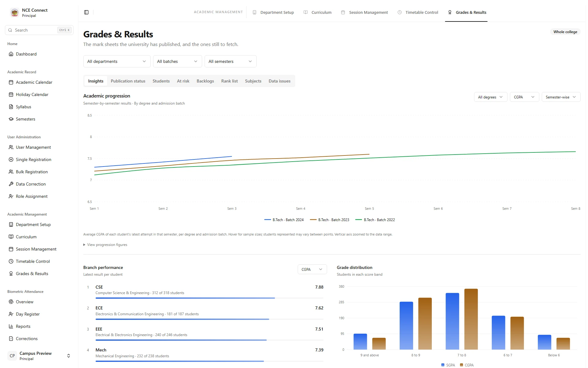Switch to the Rank list tab
The height and width of the screenshot is (368, 588).
pos(229,81)
